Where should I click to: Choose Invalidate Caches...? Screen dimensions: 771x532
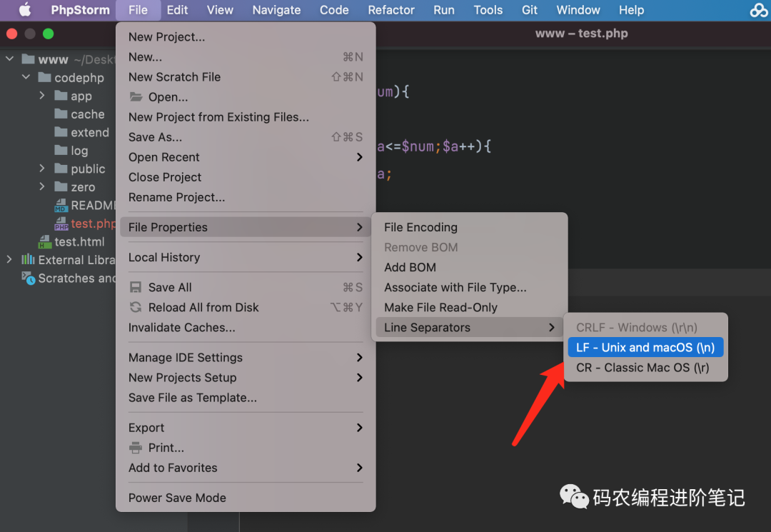click(x=246, y=328)
